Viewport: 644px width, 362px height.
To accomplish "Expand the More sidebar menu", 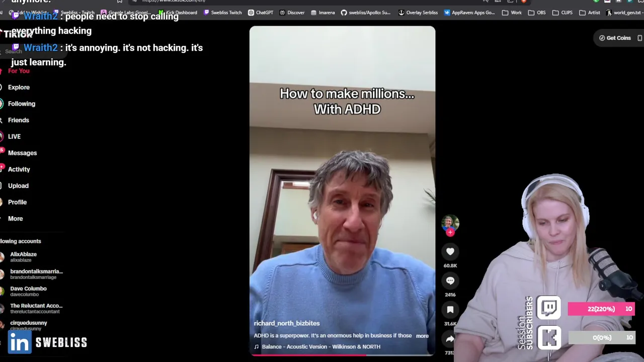I will tap(15, 219).
